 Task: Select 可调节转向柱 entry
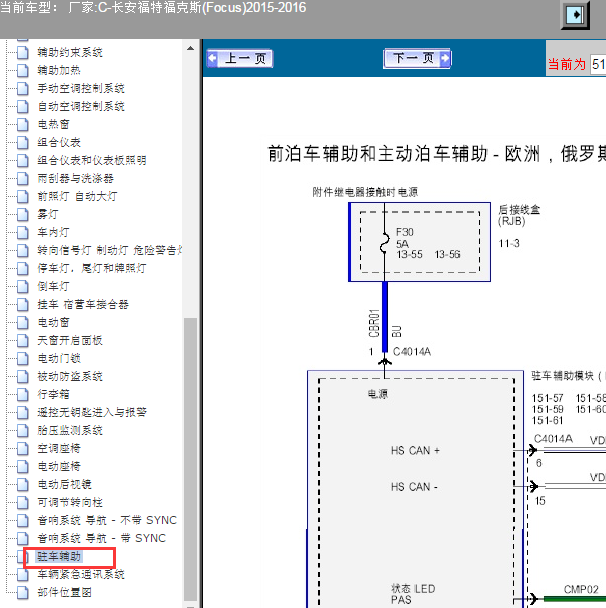click(70, 503)
